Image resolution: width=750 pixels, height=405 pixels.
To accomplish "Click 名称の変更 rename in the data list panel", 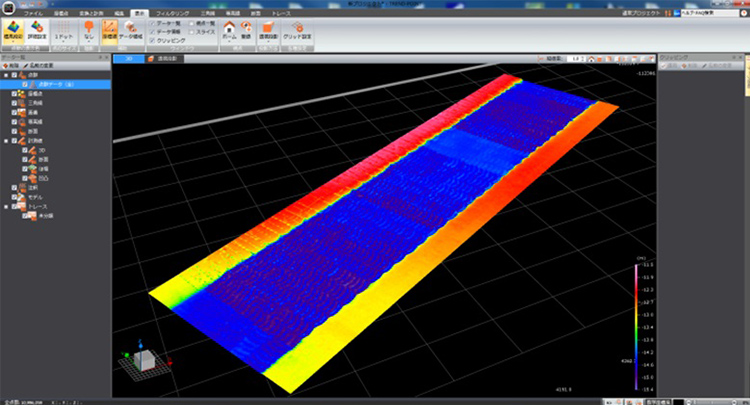I will coord(39,66).
